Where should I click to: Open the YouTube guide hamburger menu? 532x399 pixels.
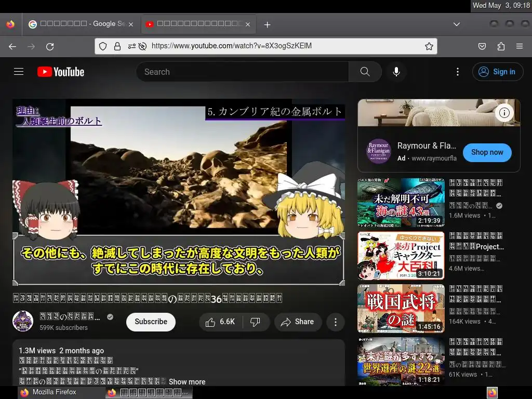19,72
